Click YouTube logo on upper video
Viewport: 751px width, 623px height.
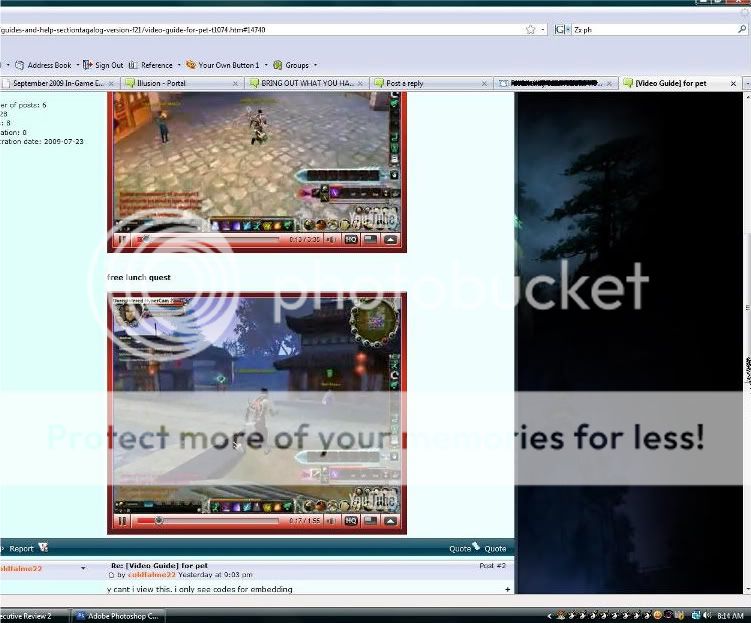point(374,218)
